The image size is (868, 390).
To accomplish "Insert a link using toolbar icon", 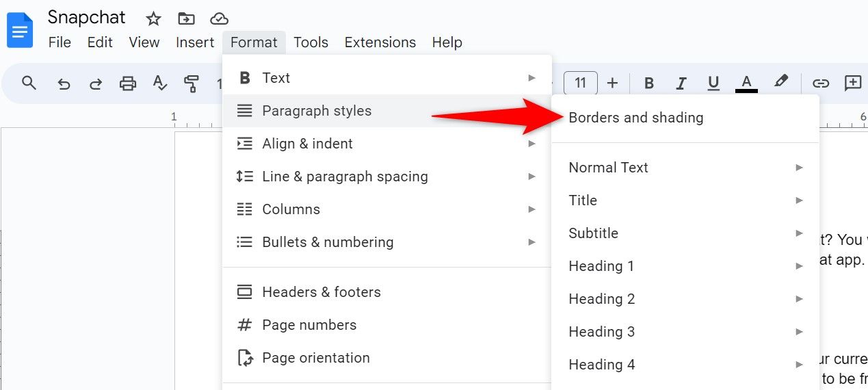I will pos(821,83).
